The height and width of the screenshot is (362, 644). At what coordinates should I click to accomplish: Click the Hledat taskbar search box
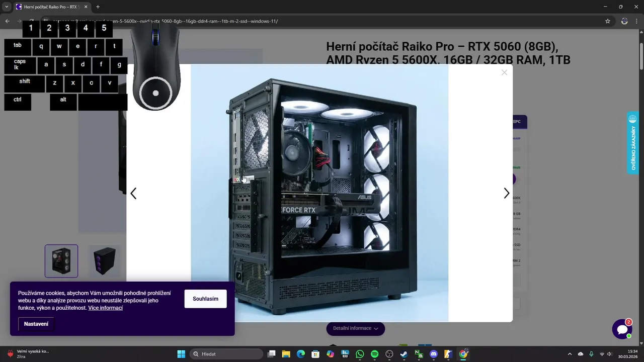coord(226,354)
